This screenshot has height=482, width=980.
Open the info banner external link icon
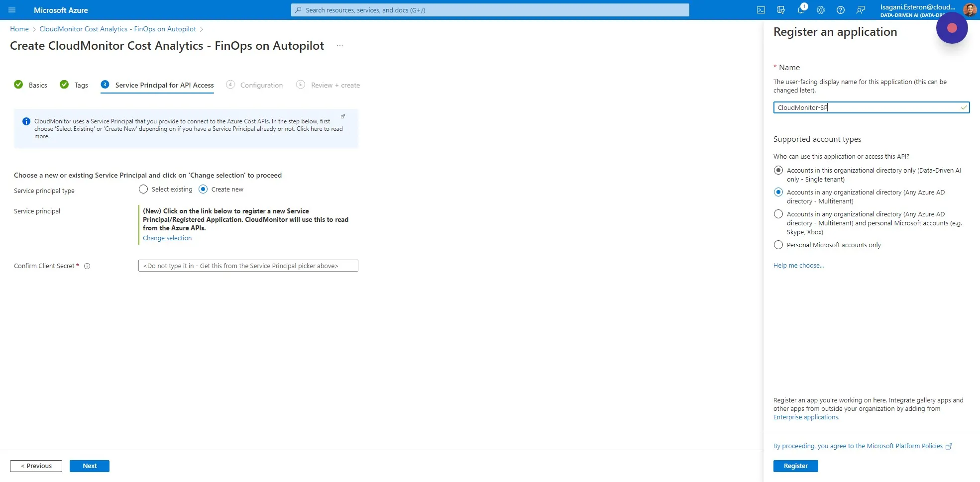(343, 116)
